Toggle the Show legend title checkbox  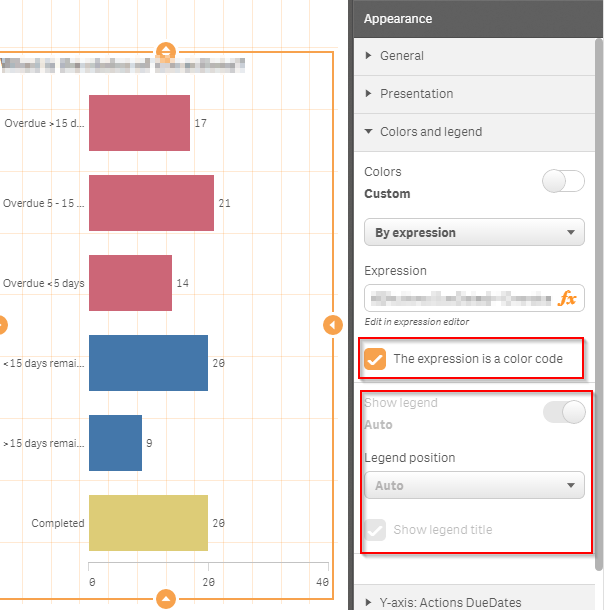(376, 530)
